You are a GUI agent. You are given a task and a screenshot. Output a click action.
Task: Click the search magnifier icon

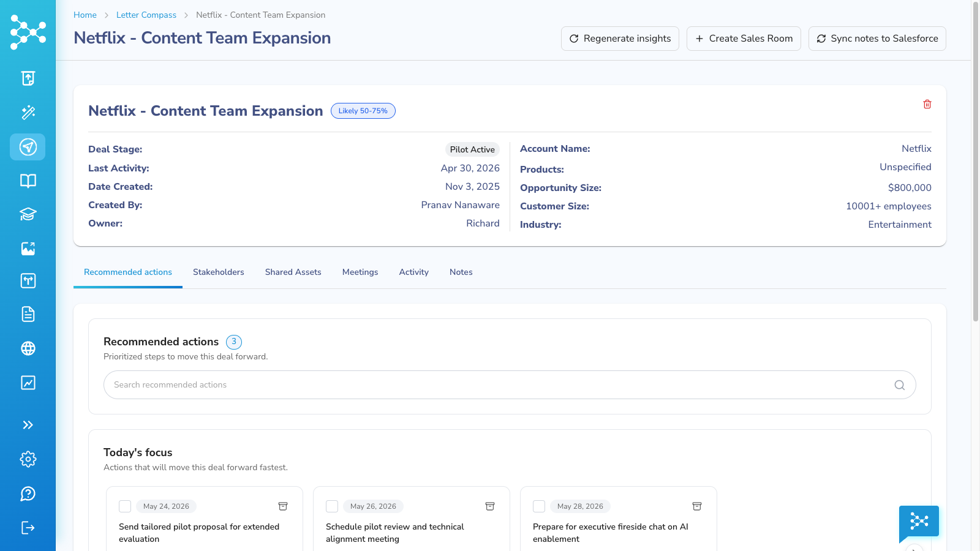(899, 385)
